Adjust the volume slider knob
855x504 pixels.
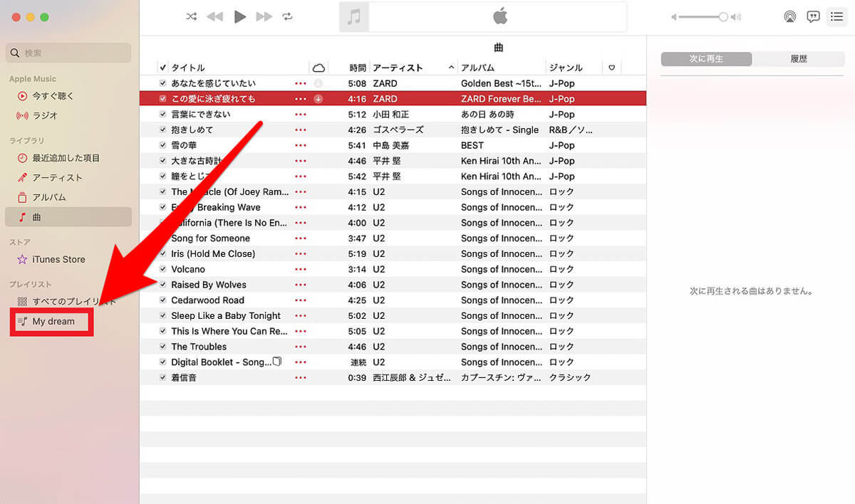[x=723, y=17]
